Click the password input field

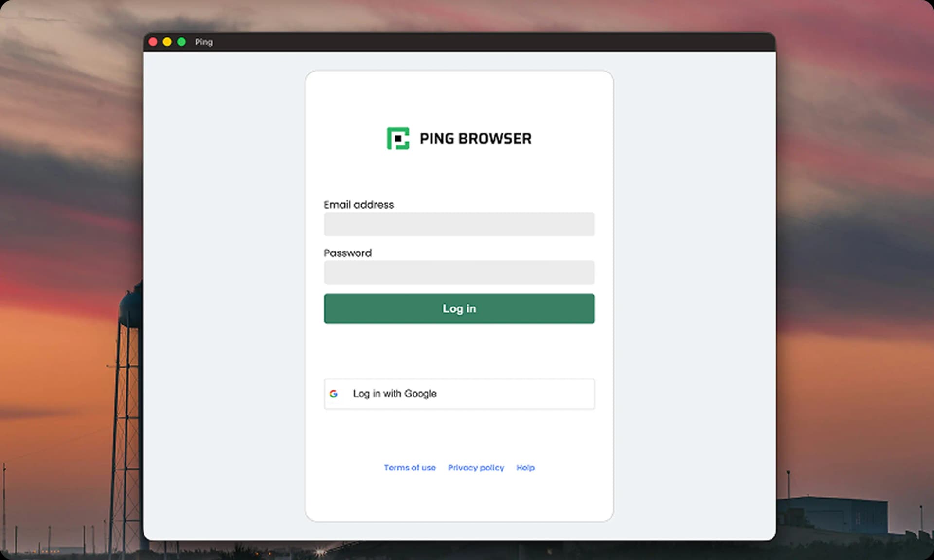(459, 272)
